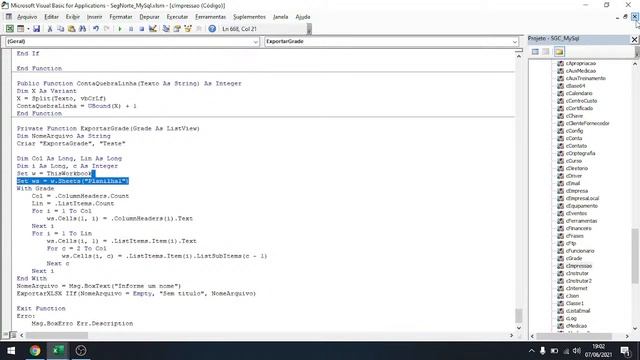Select cClienteFornecedor class module in tree
This screenshot has height=360, width=640.
[587, 123]
